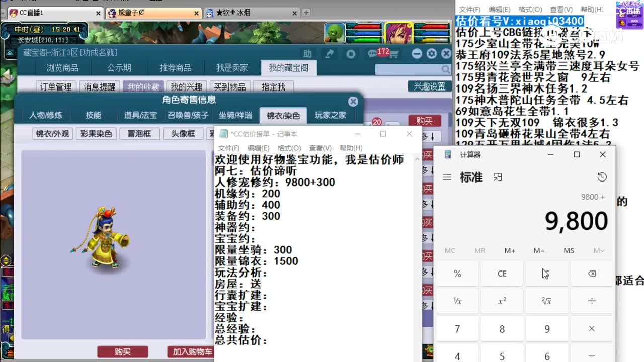Viewport: 644px width, 362px height.
Task: Click the M+ memory add key
Action: (510, 250)
